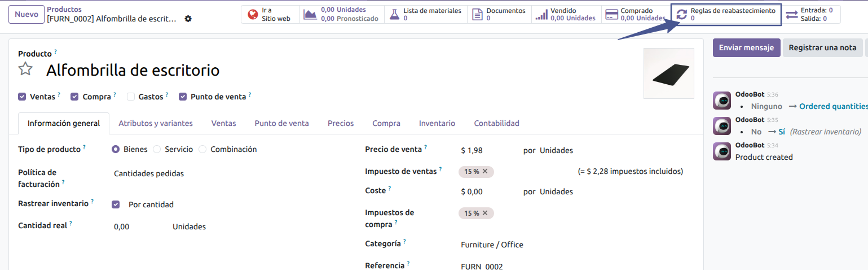Switch to Atributos y variantes tab
868x270 pixels.
point(156,123)
